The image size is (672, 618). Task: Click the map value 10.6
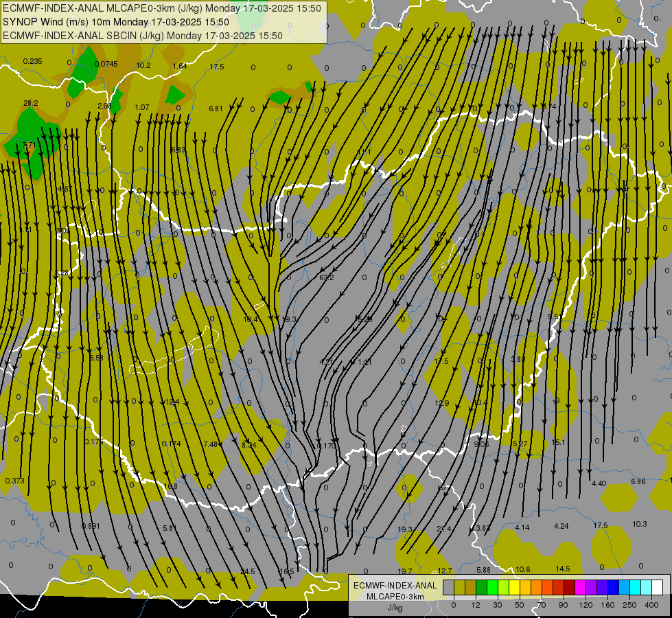[x=523, y=569]
